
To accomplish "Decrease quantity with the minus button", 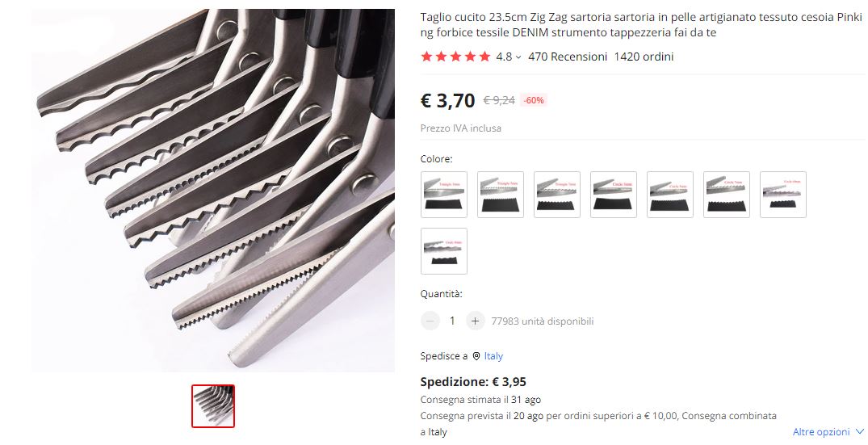I will tap(430, 321).
